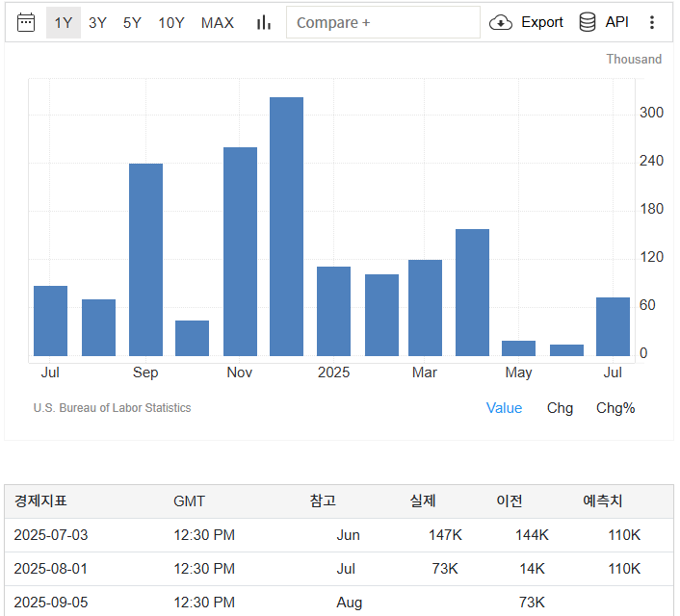Screen dimensions: 680x616
Task: Select the 1Y time range
Action: (x=64, y=22)
